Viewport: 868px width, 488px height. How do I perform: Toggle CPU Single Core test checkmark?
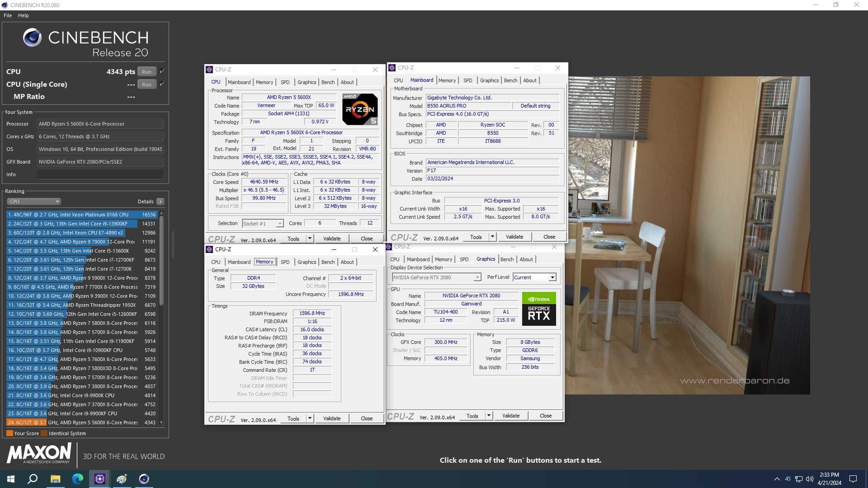(x=162, y=84)
